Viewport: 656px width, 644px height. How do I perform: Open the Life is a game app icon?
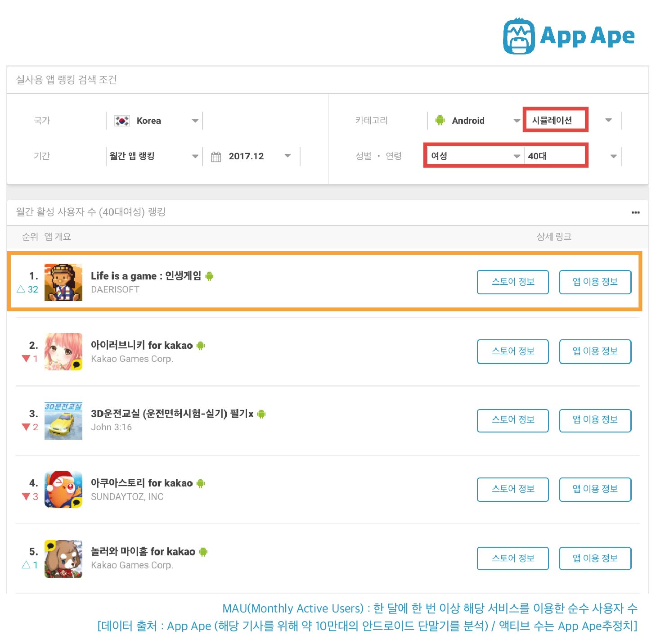pyautogui.click(x=63, y=282)
